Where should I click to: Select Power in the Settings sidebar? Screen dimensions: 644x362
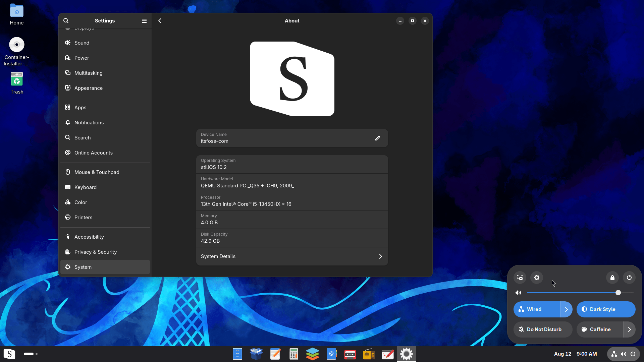tap(105, 58)
